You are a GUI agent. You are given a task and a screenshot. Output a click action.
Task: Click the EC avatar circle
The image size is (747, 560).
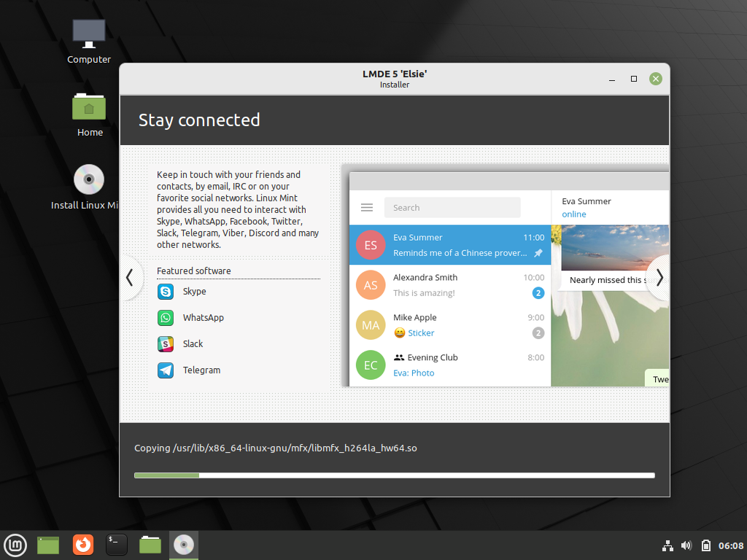coord(371,365)
